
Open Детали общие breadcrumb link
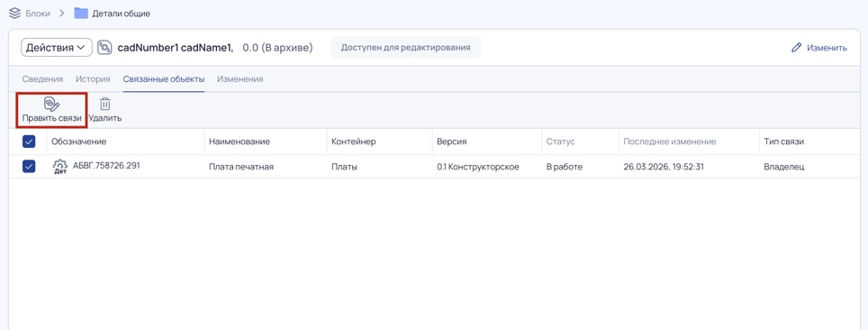click(x=122, y=14)
